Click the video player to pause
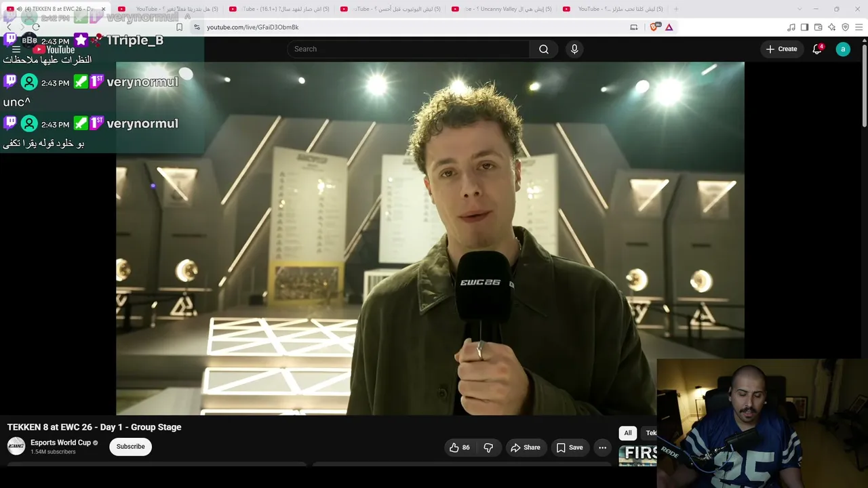This screenshot has width=868, height=488. coord(430,238)
